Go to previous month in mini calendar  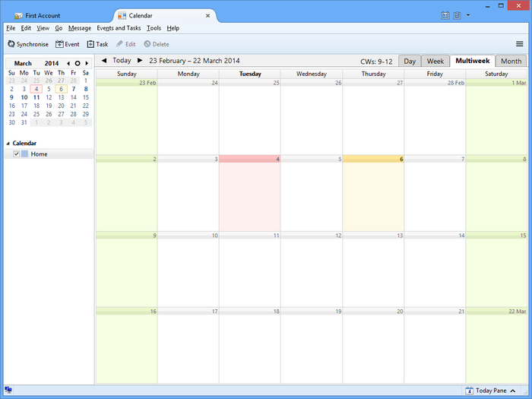[x=68, y=63]
